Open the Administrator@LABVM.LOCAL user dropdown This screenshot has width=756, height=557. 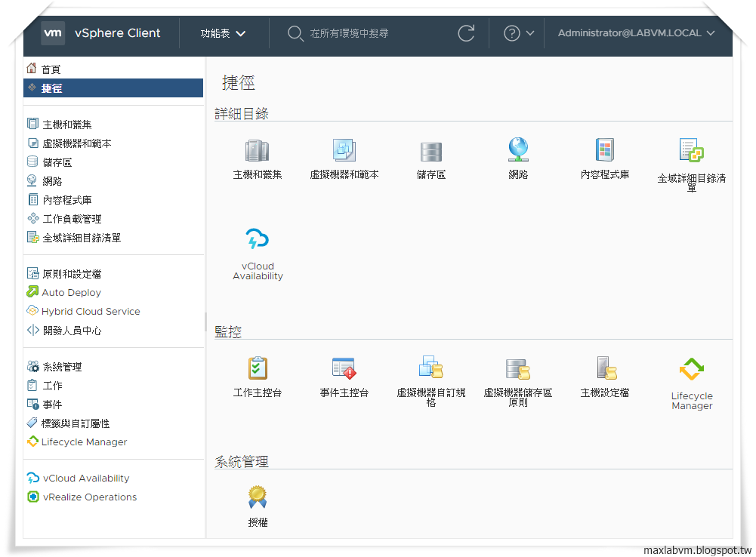[636, 33]
